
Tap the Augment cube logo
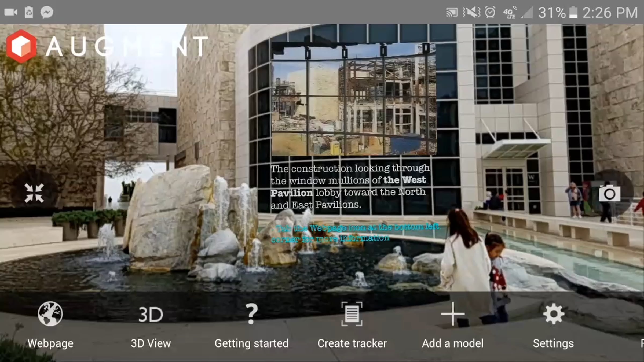click(x=21, y=47)
